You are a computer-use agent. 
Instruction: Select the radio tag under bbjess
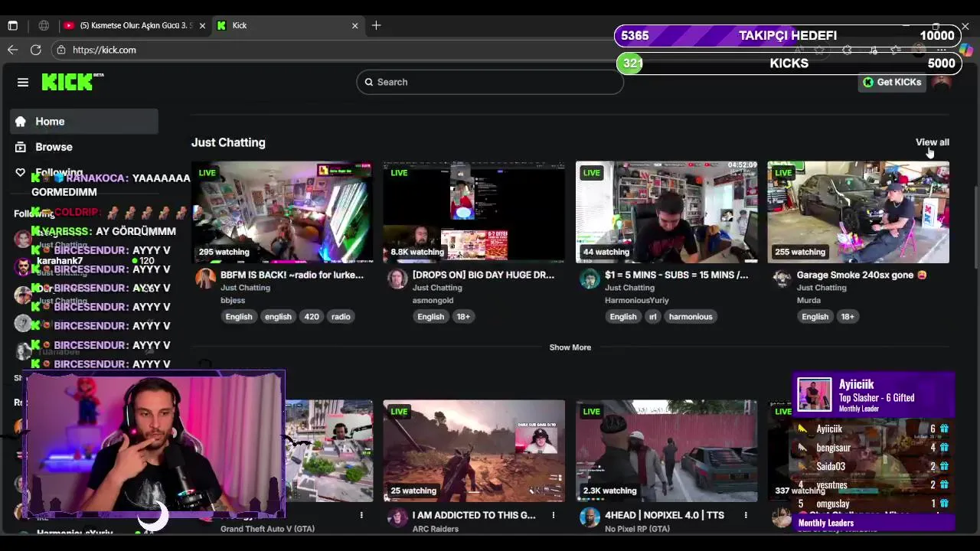tap(341, 317)
